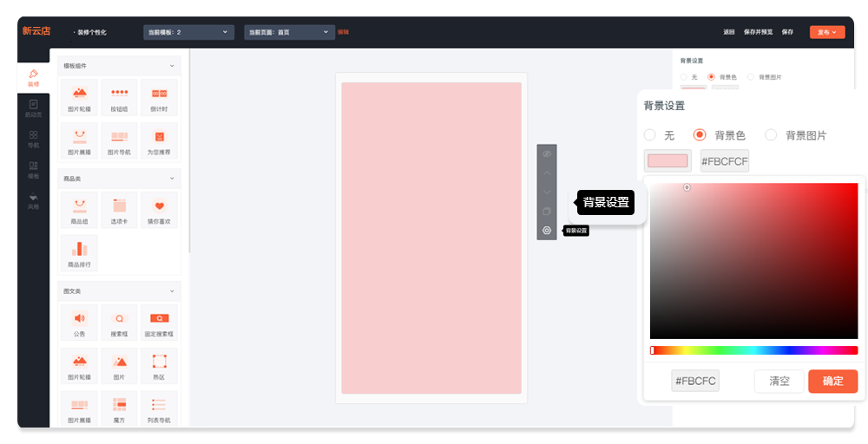Choose the 商品排行 ranking component
This screenshot has height=444, width=868.
click(79, 252)
